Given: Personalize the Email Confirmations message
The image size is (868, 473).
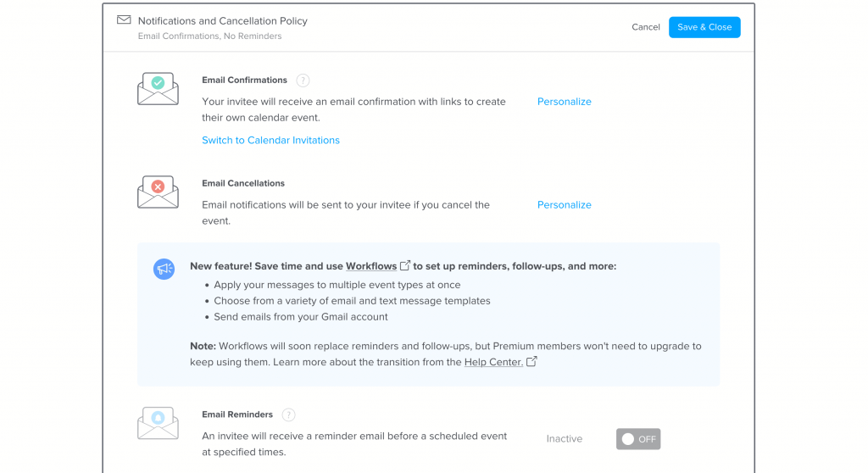Looking at the screenshot, I should coord(564,102).
